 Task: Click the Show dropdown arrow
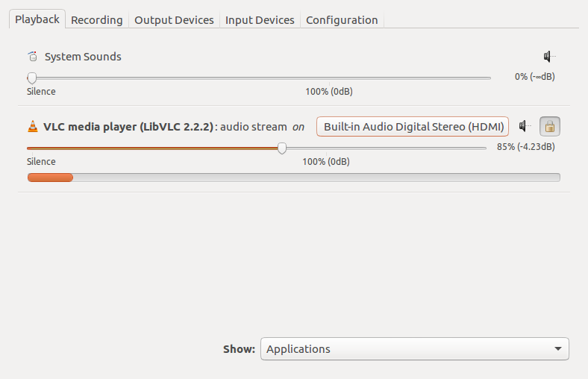click(x=558, y=348)
